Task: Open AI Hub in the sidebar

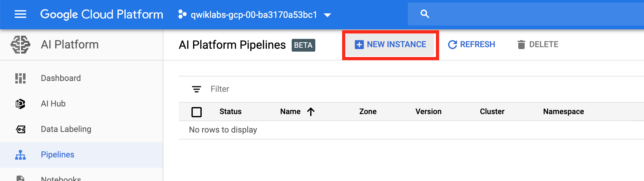Action: (x=81, y=104)
